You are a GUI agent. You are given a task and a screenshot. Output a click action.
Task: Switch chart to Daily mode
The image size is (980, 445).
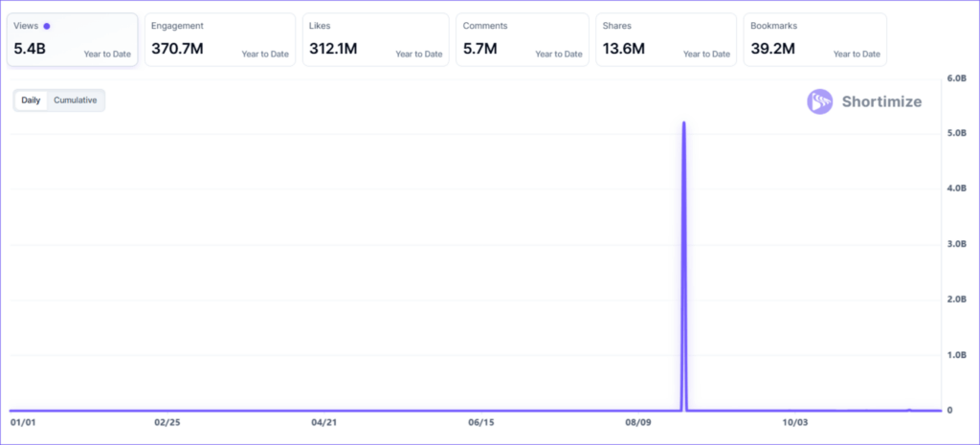31,100
